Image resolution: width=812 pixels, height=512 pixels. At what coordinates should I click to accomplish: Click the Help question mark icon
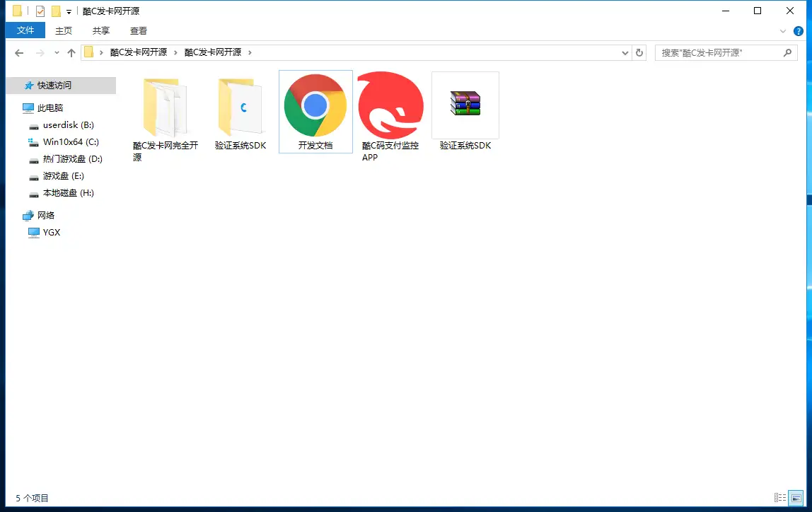[799, 30]
